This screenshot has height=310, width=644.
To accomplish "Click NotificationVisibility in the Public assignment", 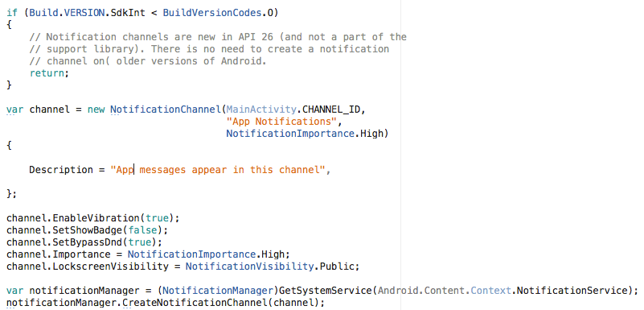I will pos(249,266).
